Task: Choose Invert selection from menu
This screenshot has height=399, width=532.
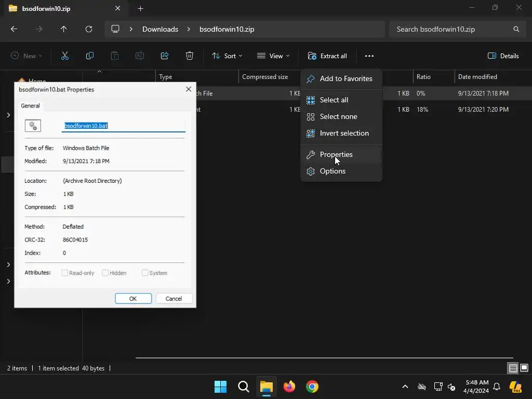Action: tap(341, 133)
